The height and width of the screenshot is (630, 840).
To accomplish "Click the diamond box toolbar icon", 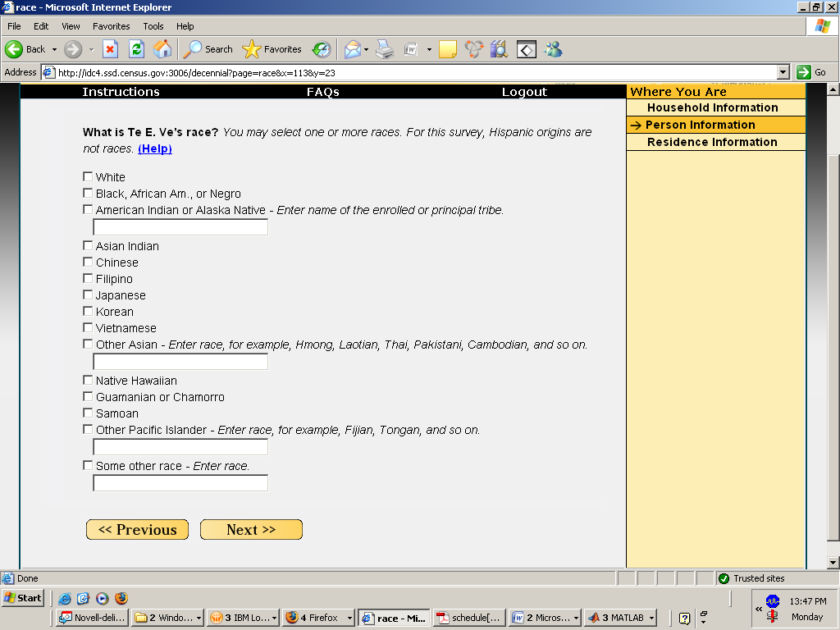I will pyautogui.click(x=526, y=50).
